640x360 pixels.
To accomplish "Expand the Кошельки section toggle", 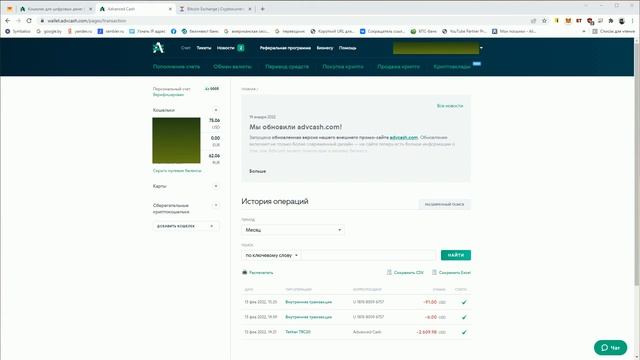I will coord(216,110).
